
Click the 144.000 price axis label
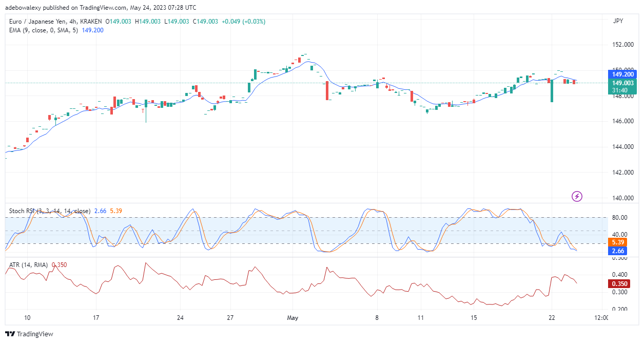click(622, 147)
